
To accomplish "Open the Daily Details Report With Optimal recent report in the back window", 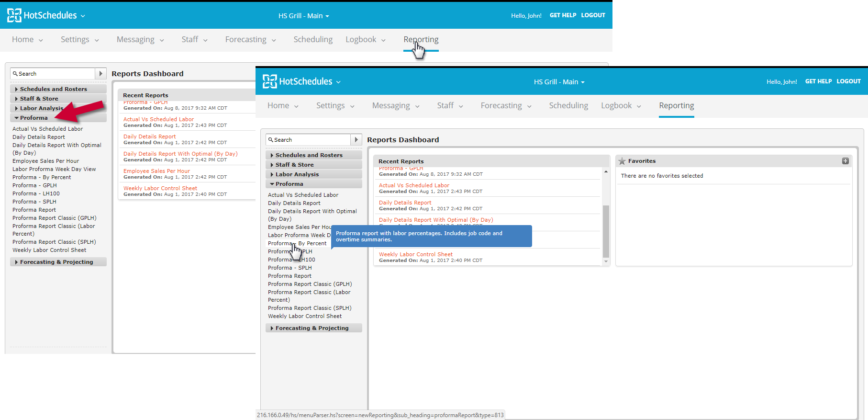I will tap(180, 154).
